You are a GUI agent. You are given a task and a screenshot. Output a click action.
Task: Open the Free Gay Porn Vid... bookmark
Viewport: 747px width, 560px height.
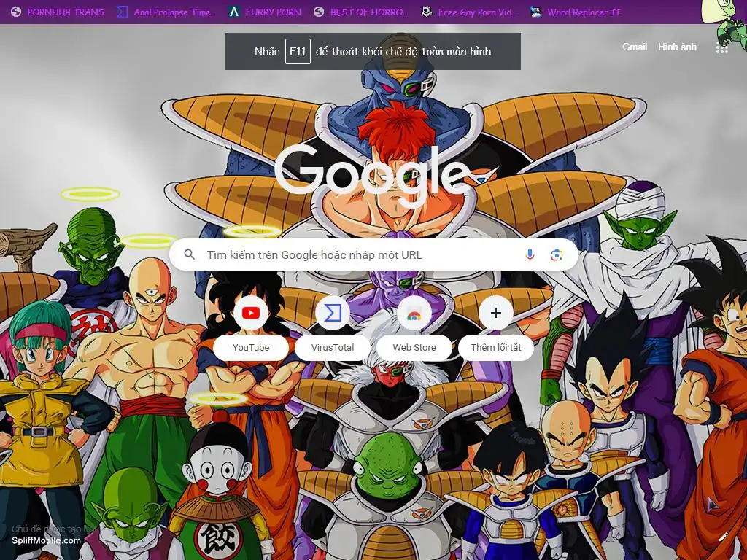(x=469, y=12)
